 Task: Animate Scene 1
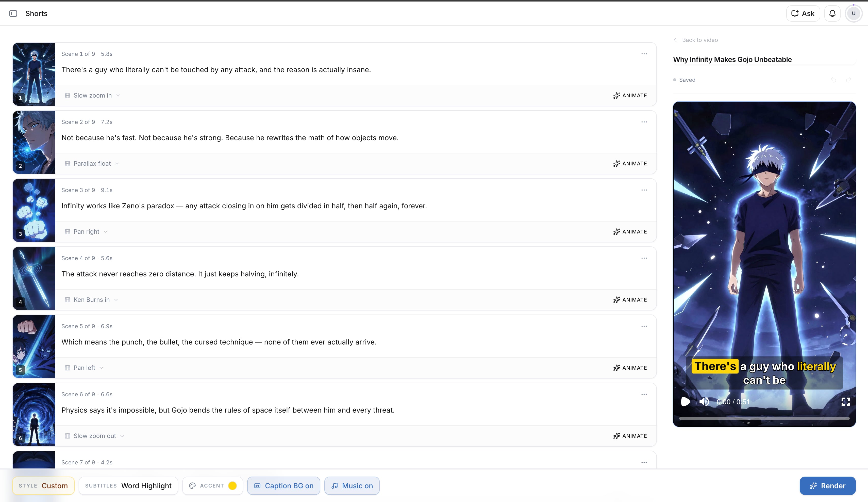click(x=630, y=96)
